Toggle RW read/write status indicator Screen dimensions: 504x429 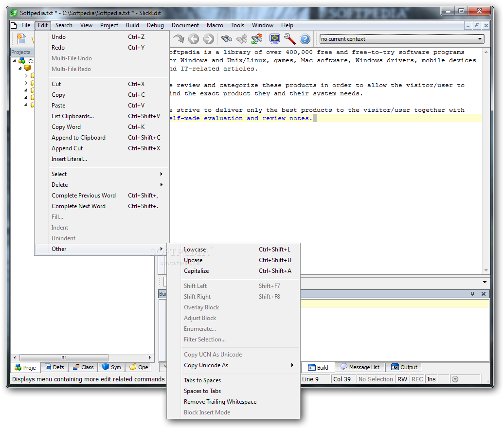tap(402, 379)
